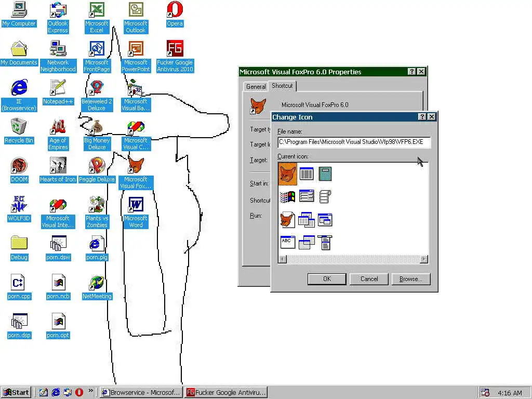Select My Documents folder icon
The image size is (532, 399).
pos(19,54)
